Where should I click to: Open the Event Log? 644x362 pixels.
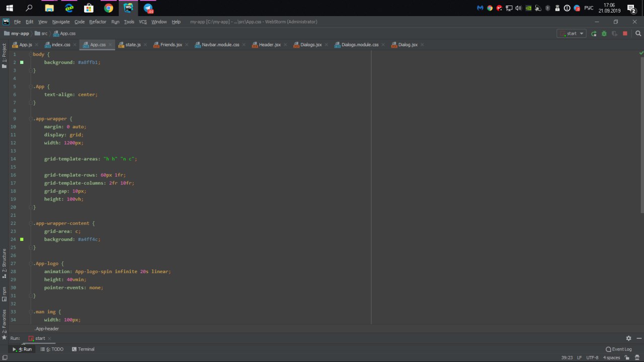point(618,349)
